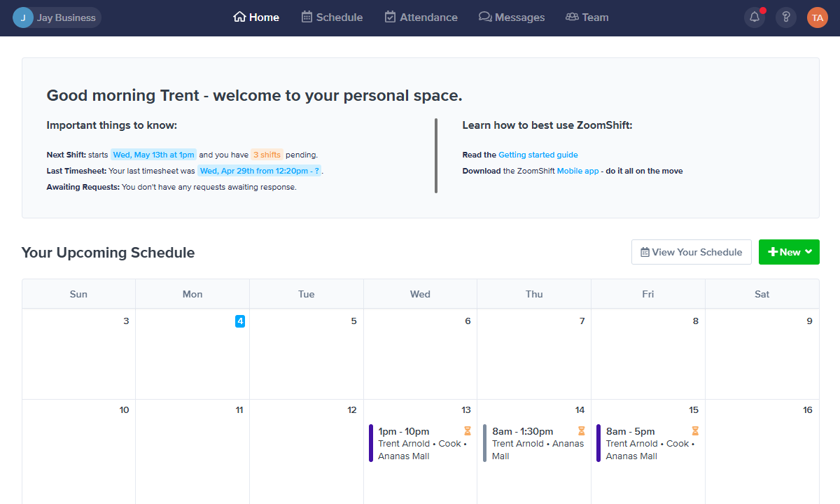Image resolution: width=840 pixels, height=504 pixels.
Task: Open the Getting started guide link
Action: tap(538, 155)
